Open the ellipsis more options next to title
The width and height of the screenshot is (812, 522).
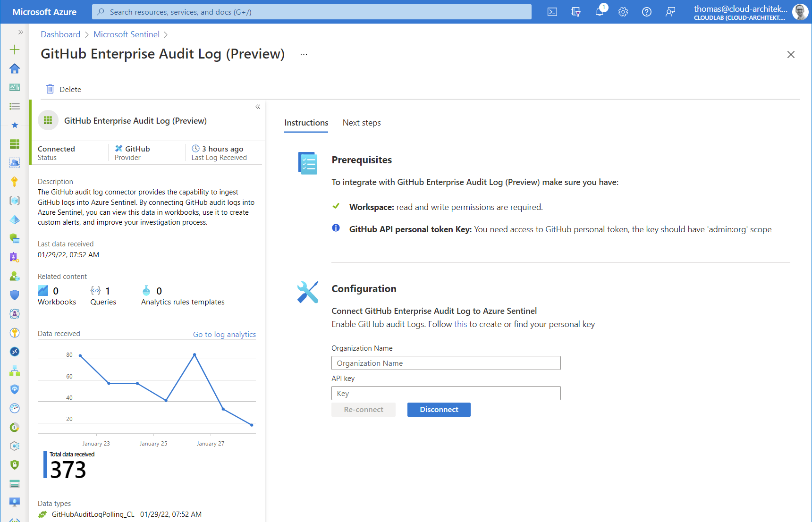click(x=304, y=54)
